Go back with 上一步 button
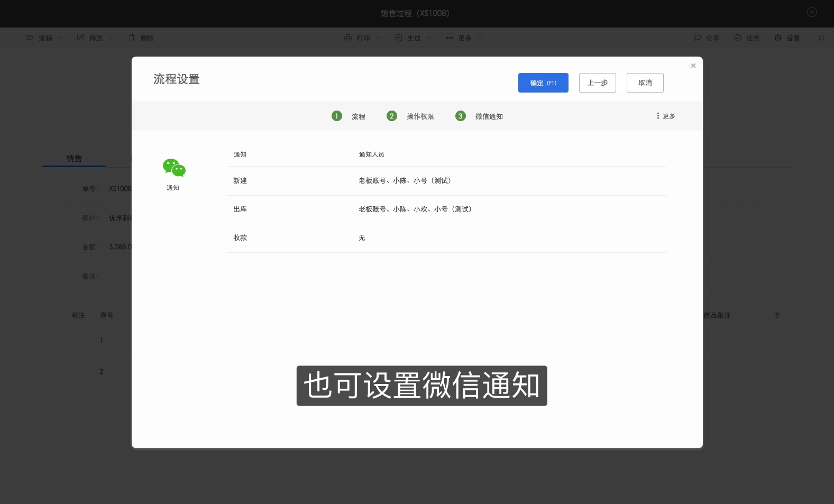Viewport: 834px width, 504px height. click(597, 83)
